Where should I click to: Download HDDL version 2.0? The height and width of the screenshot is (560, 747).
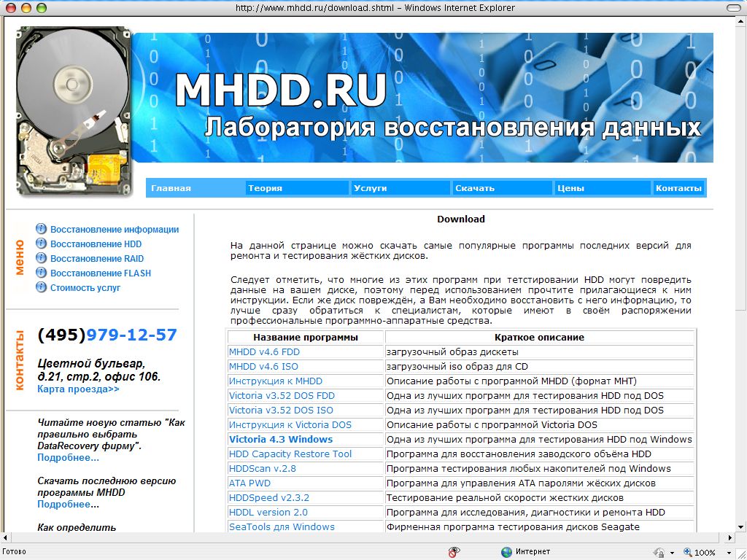268,513
